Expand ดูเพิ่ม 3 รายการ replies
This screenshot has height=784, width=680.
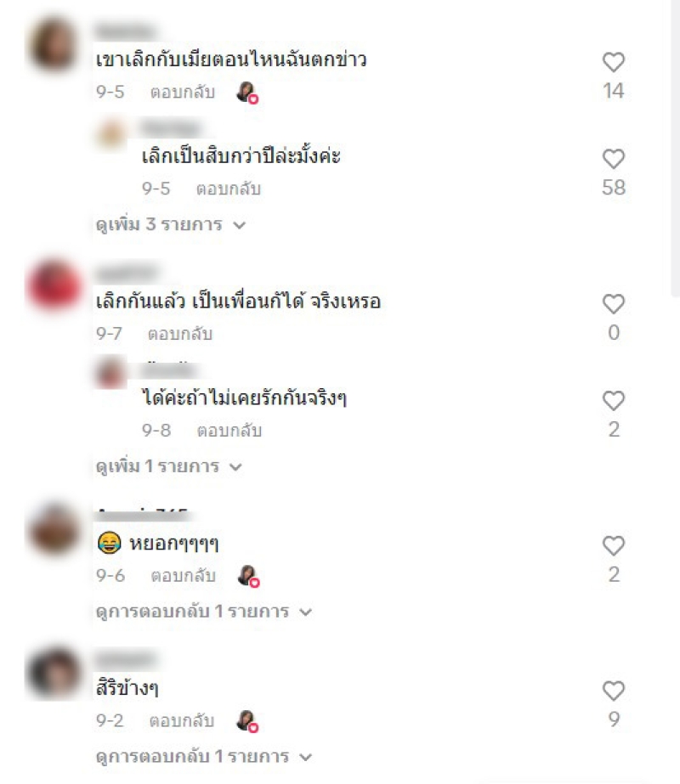[x=171, y=224]
